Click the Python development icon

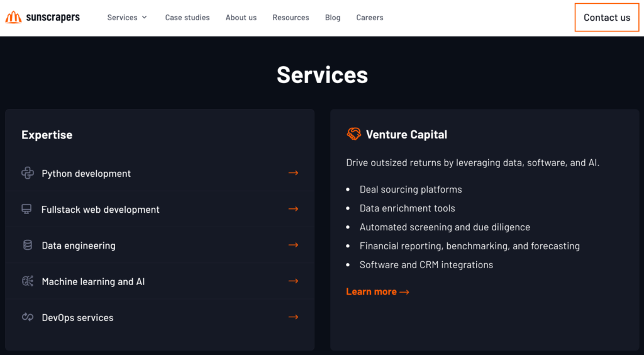point(28,173)
